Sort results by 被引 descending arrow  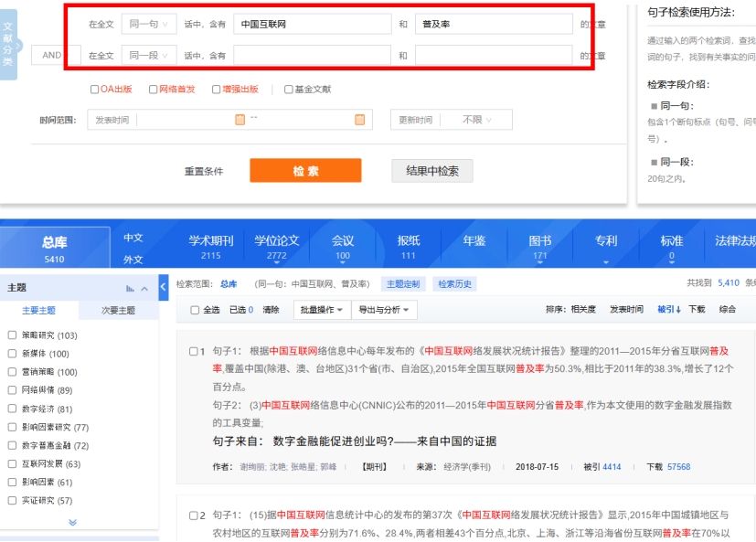click(x=669, y=310)
